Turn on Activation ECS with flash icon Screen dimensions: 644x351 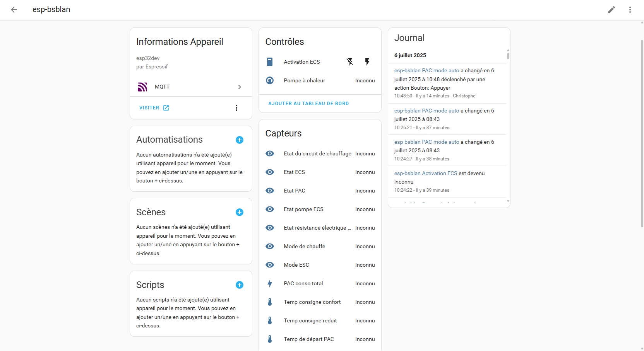[x=367, y=62]
